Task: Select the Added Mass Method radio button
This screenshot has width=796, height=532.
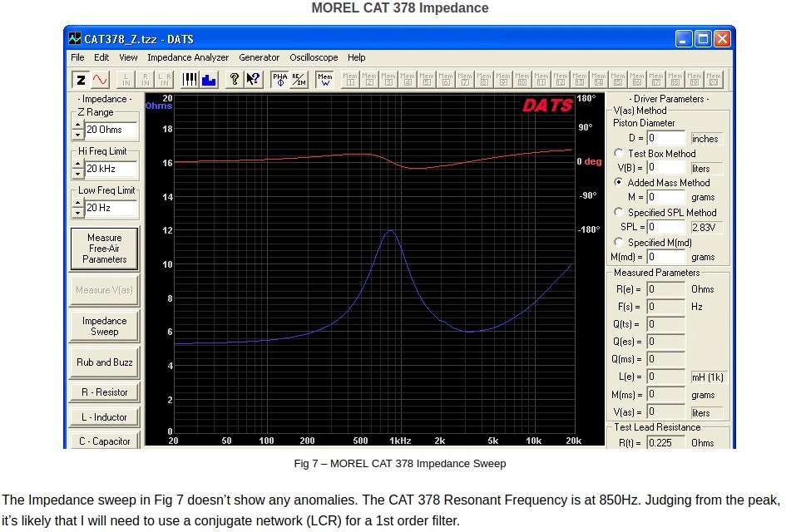Action: (618, 182)
